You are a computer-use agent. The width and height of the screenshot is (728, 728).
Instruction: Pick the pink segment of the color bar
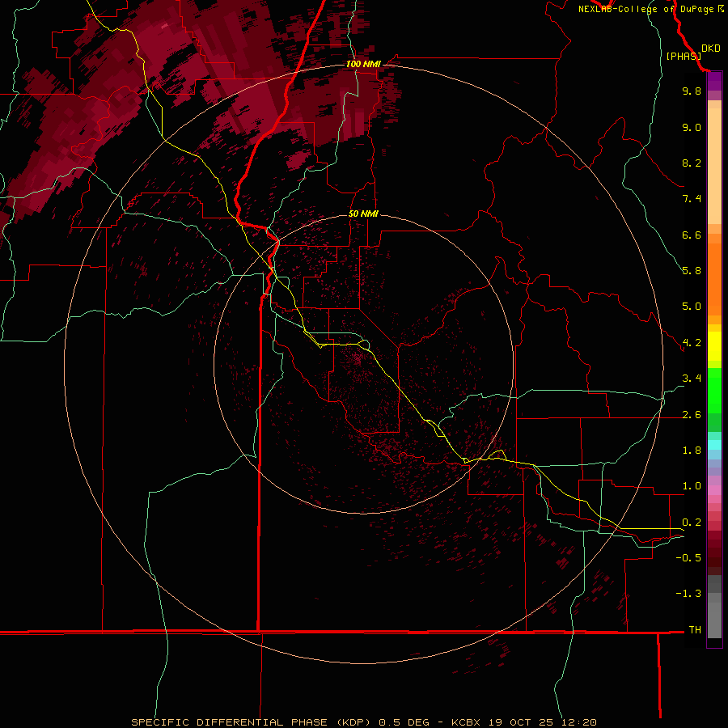pos(714,490)
